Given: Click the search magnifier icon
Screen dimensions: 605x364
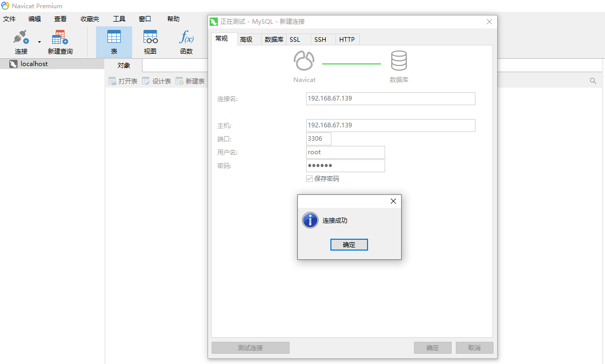Looking at the screenshot, I should [x=593, y=81].
